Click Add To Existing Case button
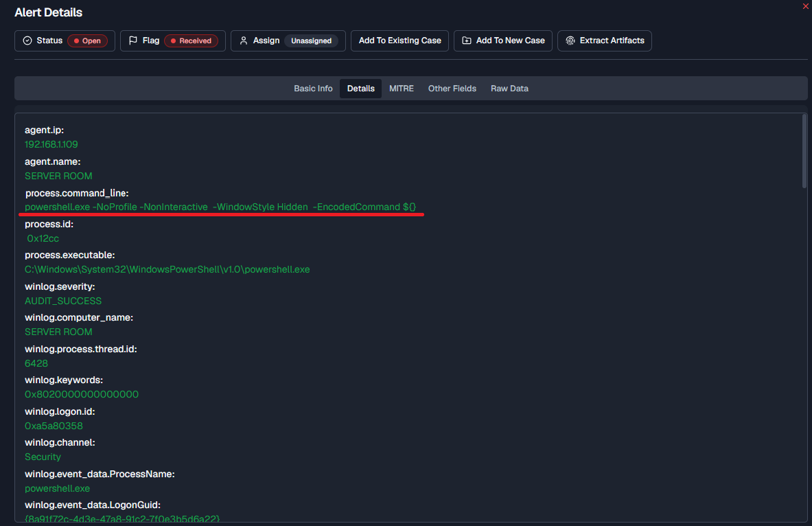This screenshot has height=526, width=812. pyautogui.click(x=399, y=41)
